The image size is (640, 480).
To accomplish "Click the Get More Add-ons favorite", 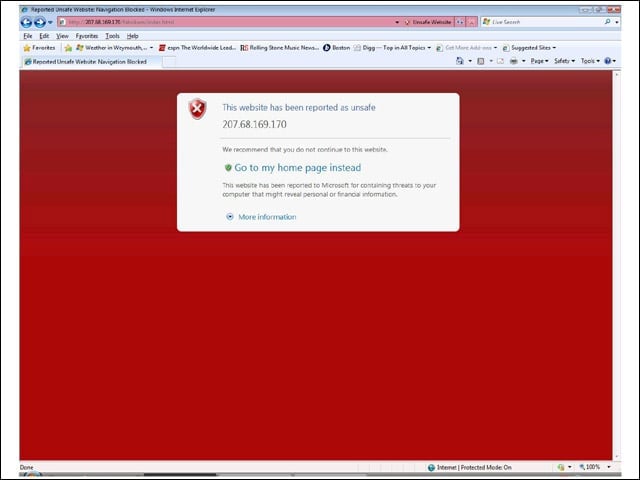I will 464,48.
